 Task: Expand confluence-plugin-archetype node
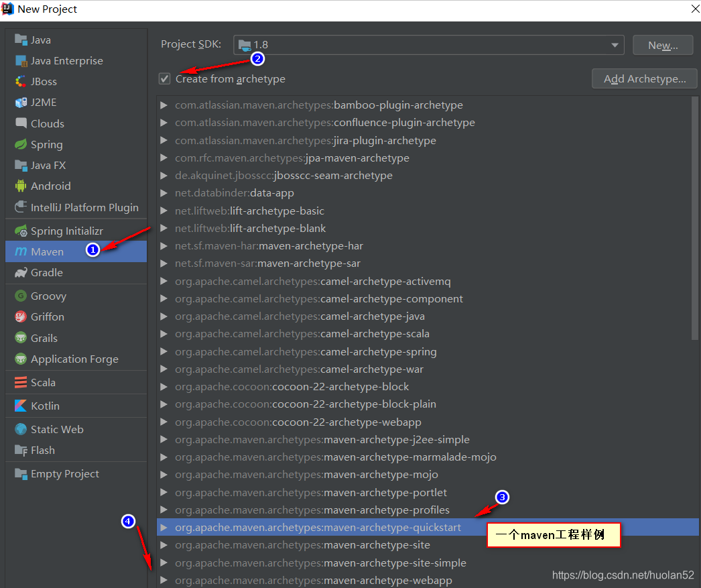point(164,123)
